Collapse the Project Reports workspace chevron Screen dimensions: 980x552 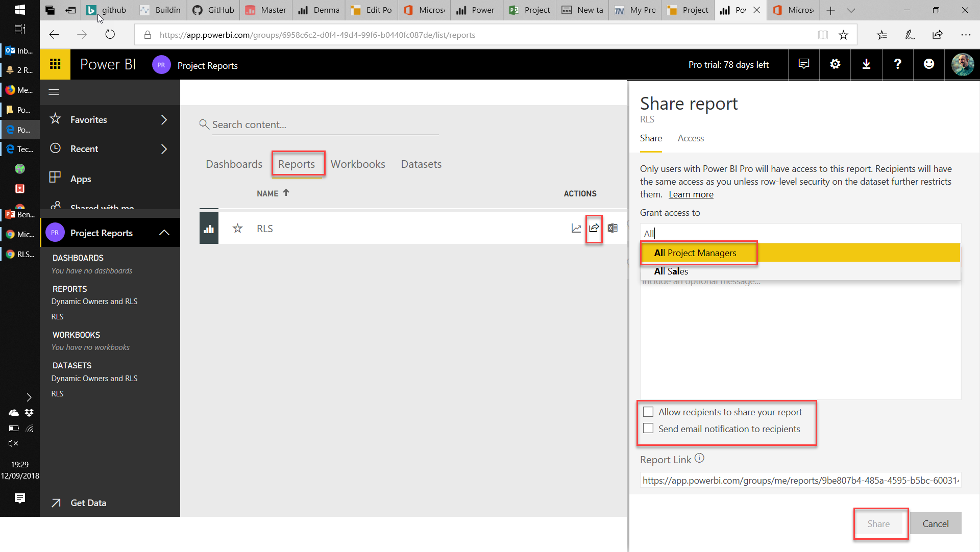pos(164,233)
